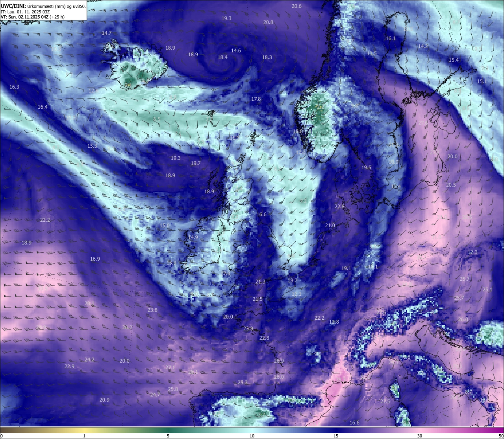Viewport: 504px width, 439px height.
Task: Click the map value 24.2
Action: coord(89,359)
